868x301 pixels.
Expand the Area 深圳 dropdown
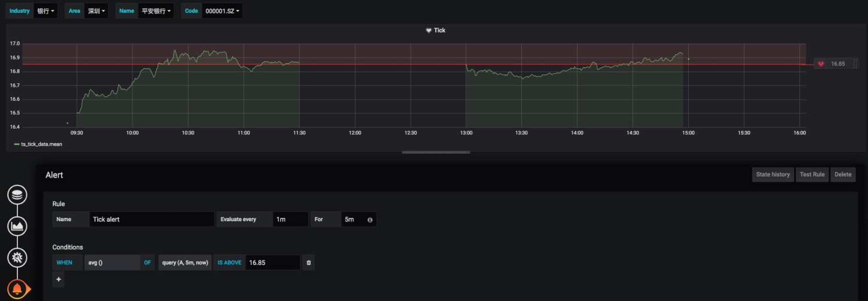tap(96, 11)
